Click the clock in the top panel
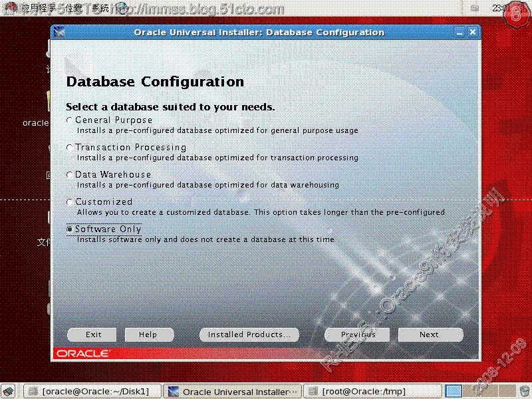532x399 pixels. [x=501, y=8]
